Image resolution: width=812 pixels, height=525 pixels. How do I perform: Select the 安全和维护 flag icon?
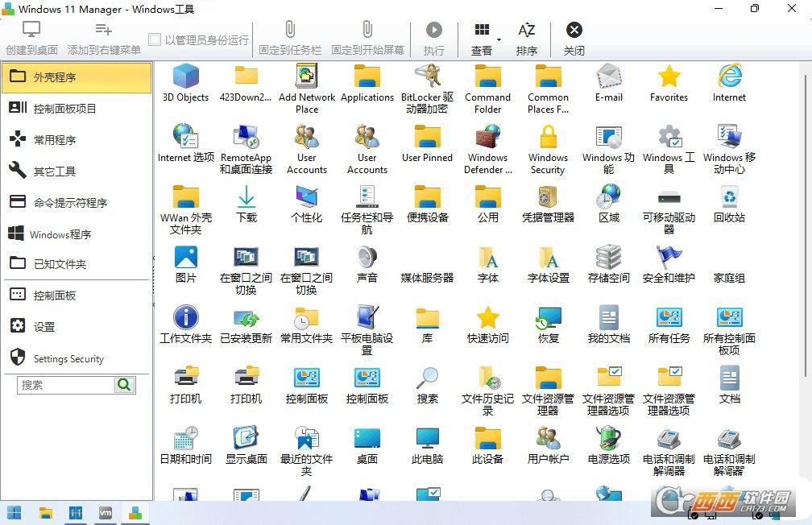669,258
